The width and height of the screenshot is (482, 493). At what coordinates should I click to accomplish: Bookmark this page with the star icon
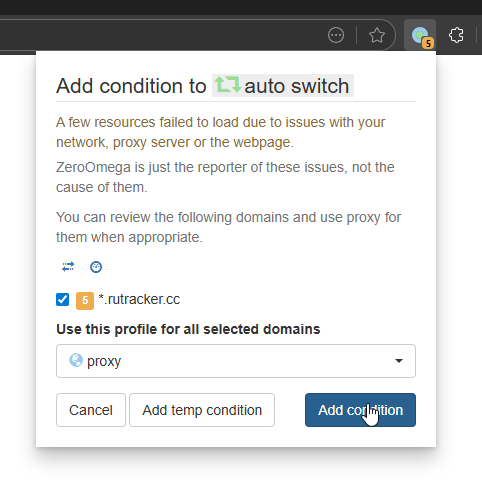pos(377,35)
